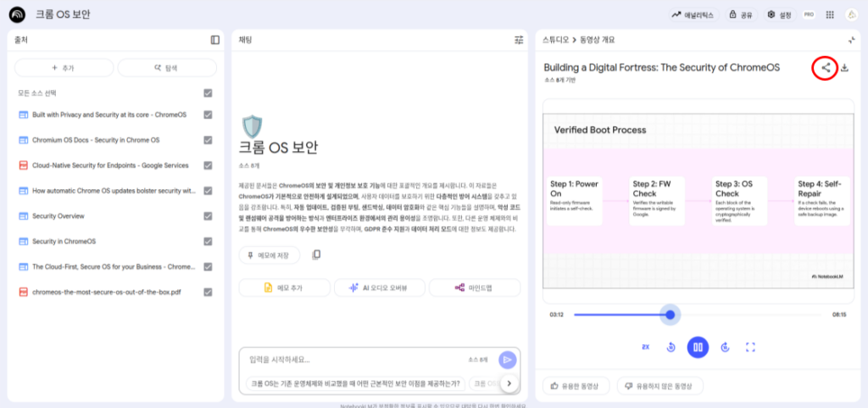Screen dimensions: 868x408
Task: Open the 설정 settings button
Action: pyautogui.click(x=780, y=15)
